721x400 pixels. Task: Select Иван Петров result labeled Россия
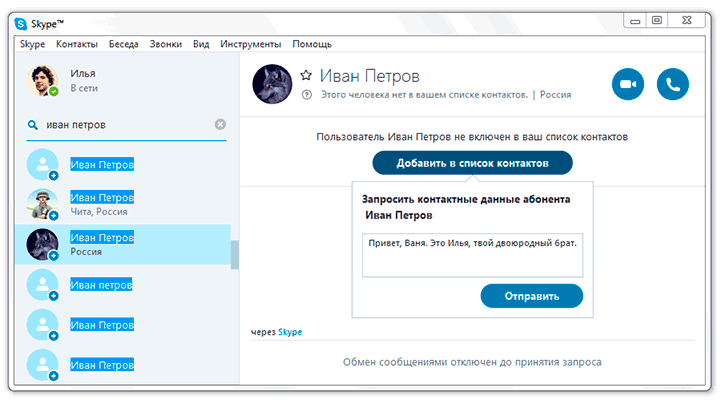pos(123,244)
